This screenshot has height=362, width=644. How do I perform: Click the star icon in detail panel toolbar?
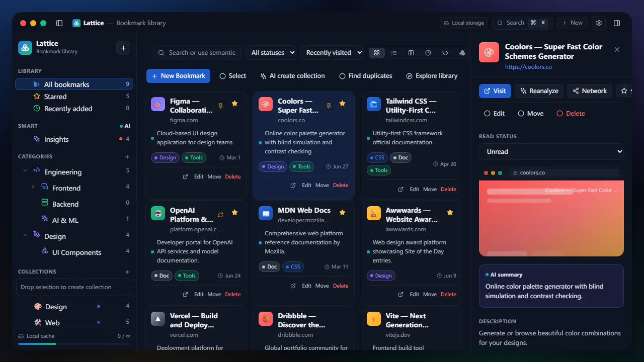[x=624, y=91]
